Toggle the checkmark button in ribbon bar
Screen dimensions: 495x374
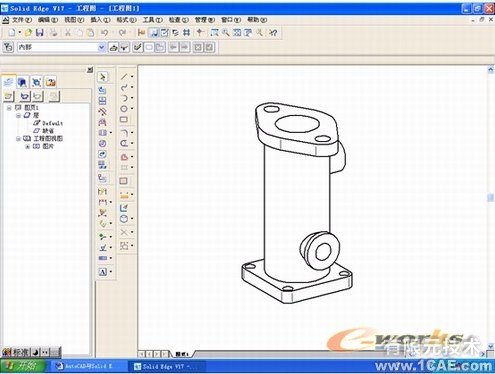138,47
